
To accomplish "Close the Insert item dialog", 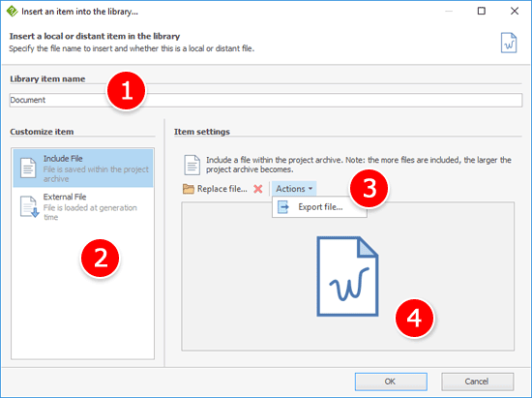I will 515,11.
